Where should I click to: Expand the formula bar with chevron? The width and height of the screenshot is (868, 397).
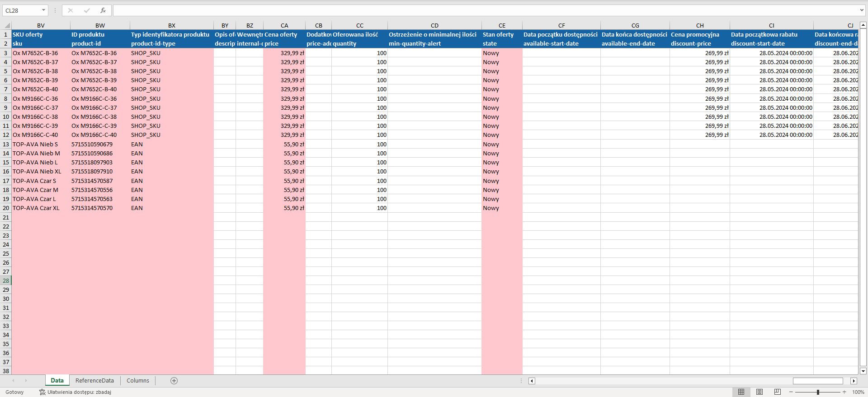pos(862,10)
